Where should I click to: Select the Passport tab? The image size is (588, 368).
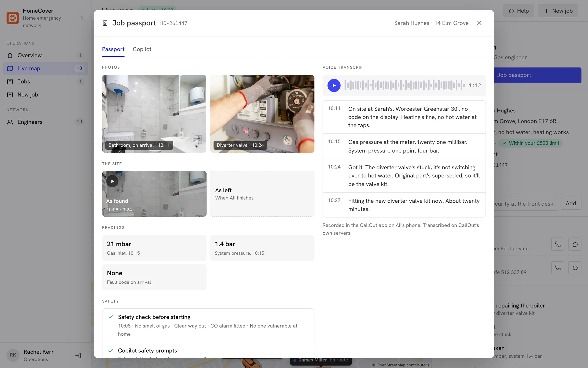pos(113,49)
